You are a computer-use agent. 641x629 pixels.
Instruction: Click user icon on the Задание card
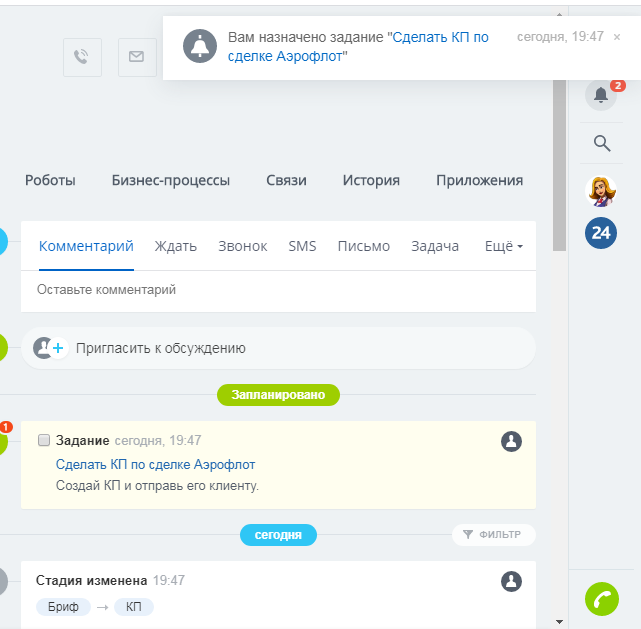511,441
